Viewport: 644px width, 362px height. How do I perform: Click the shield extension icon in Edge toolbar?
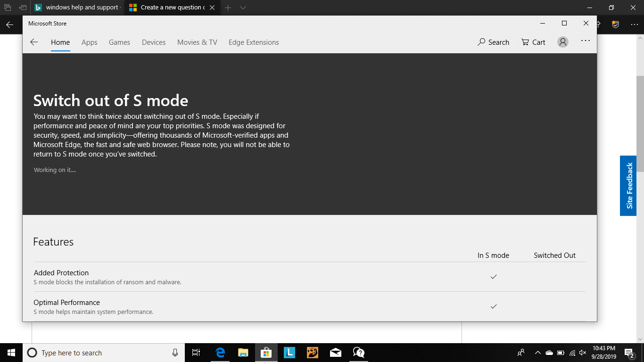click(x=615, y=25)
